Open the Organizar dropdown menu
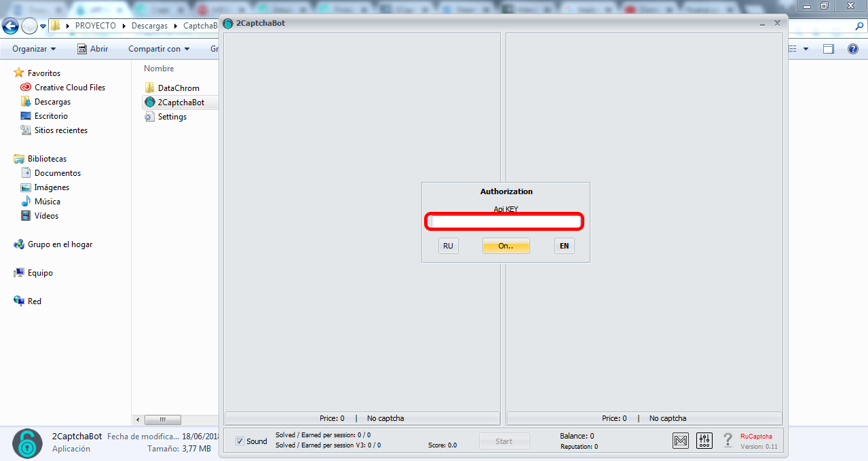This screenshot has height=461, width=868. [x=34, y=49]
